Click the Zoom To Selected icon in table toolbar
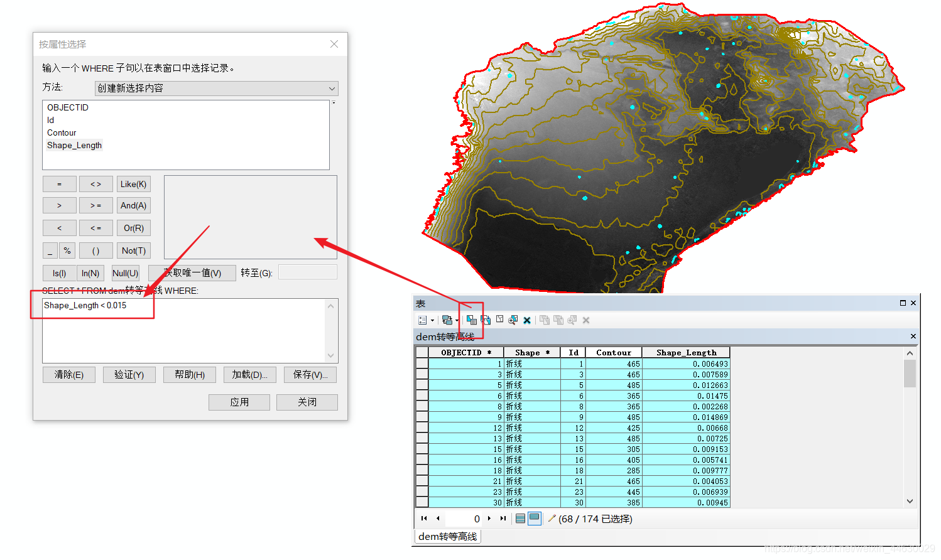Screen dimensions: 941x560 point(513,320)
